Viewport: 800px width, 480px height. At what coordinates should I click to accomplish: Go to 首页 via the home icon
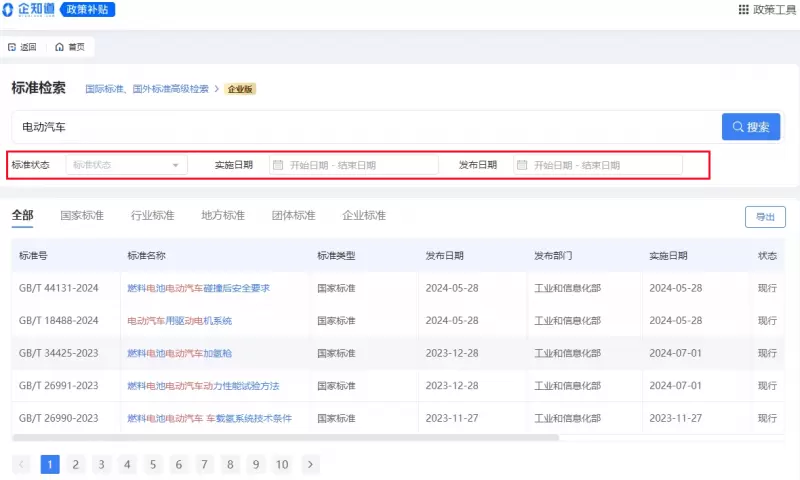tap(60, 47)
